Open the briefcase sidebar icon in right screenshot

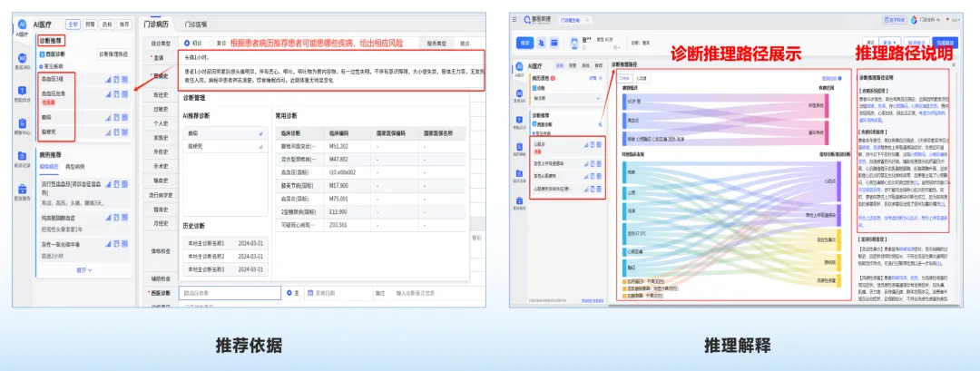click(x=520, y=202)
